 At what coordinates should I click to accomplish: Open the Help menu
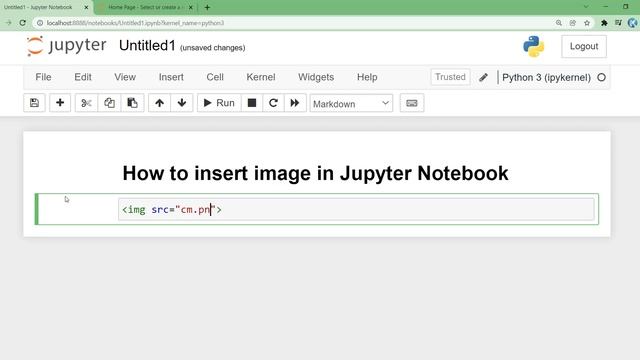pos(367,77)
